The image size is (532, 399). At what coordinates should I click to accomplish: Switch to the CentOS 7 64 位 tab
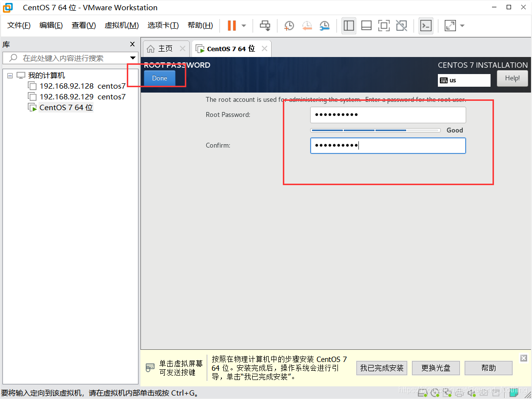[231, 49]
